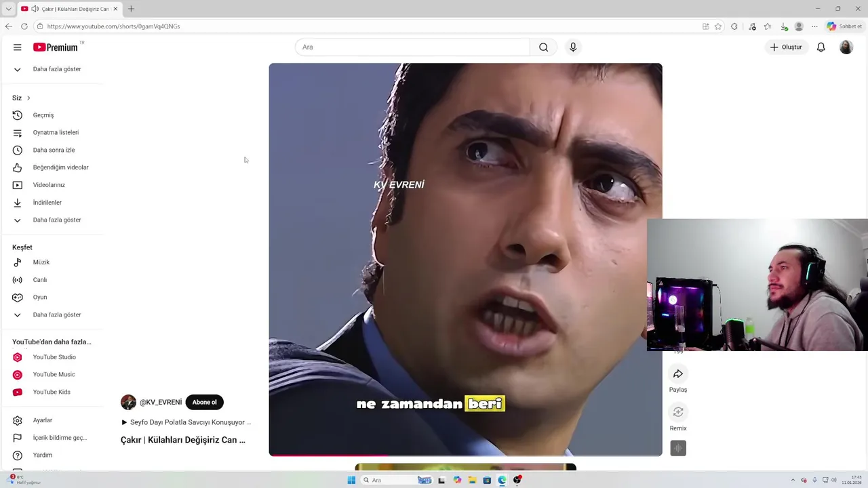This screenshot has width=868, height=488.
Task: Open Microsoft Store from the taskbar
Action: (487, 480)
